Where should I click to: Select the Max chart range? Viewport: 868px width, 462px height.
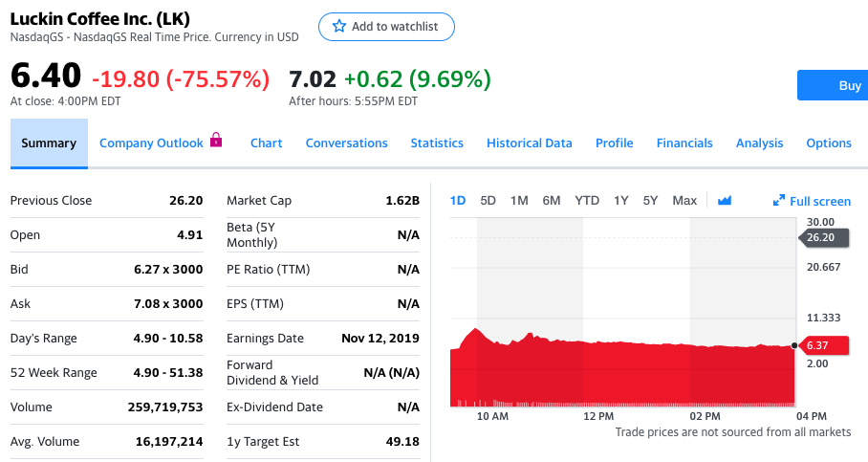684,201
